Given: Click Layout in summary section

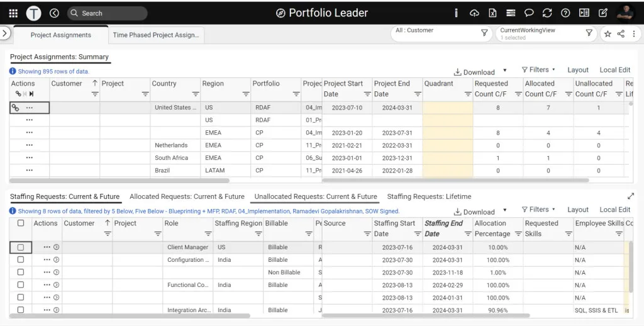Looking at the screenshot, I should tap(578, 70).
